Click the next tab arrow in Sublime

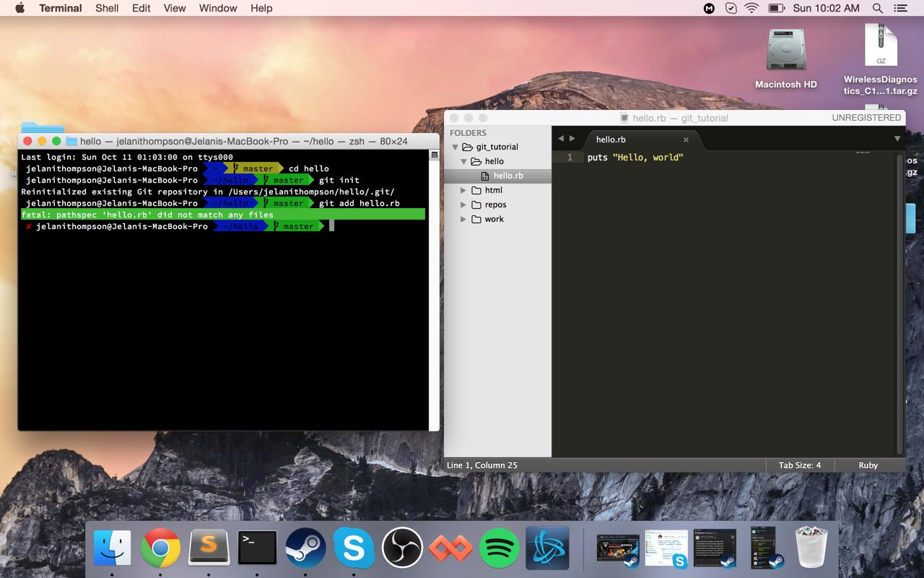[572, 139]
